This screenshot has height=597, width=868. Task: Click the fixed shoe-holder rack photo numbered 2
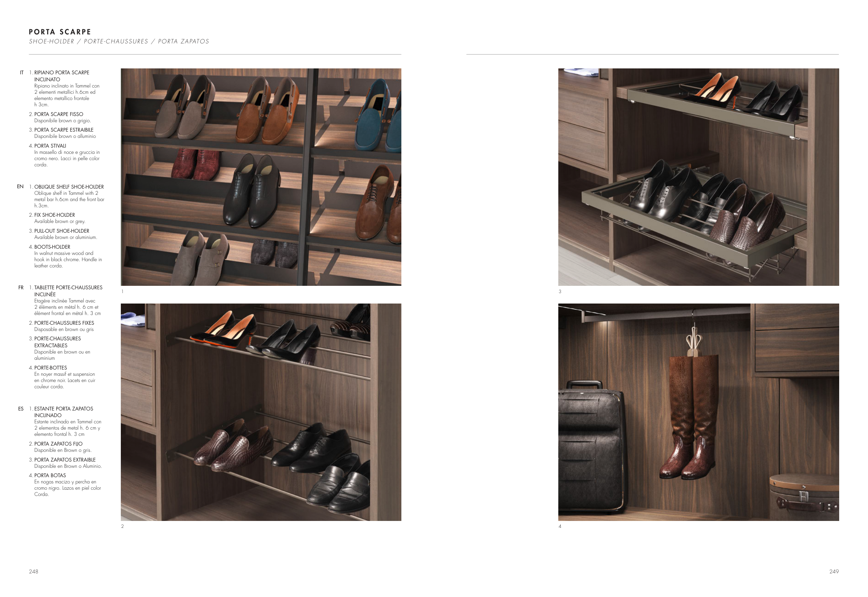(261, 412)
